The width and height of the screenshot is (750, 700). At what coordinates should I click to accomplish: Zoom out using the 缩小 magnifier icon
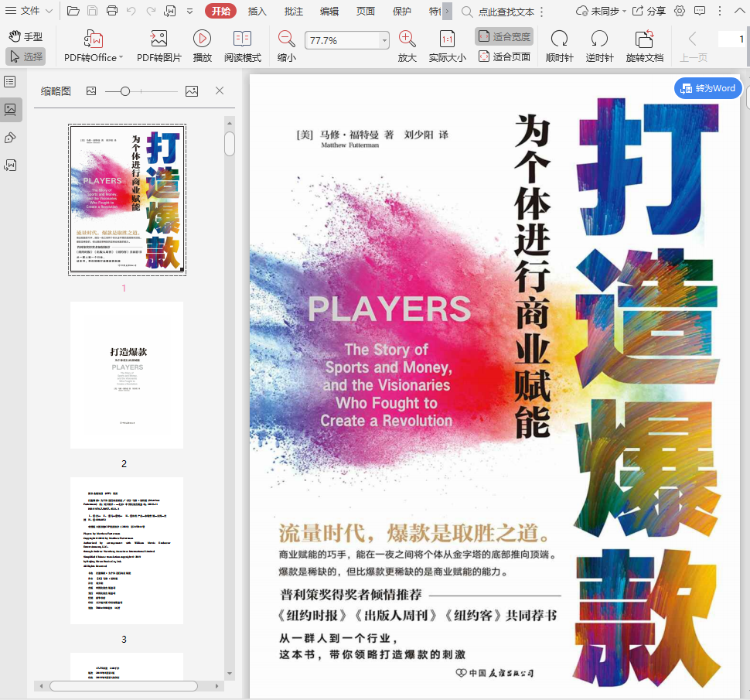pos(287,46)
